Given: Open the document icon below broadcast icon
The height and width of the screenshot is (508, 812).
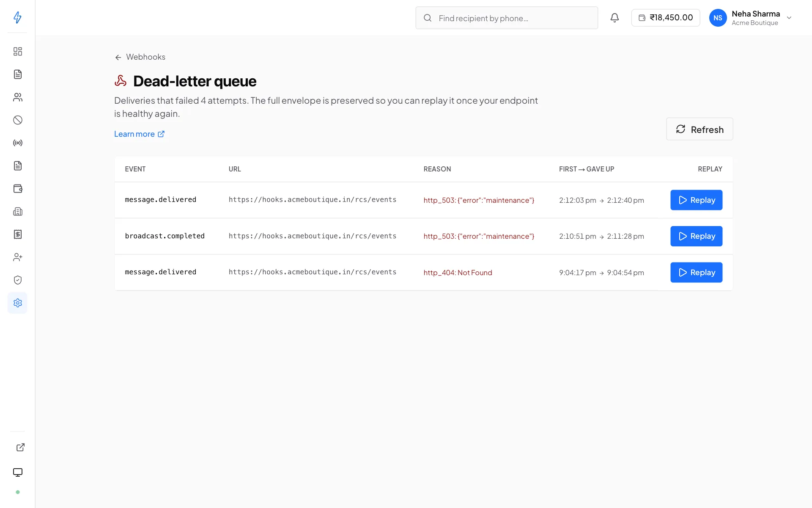Looking at the screenshot, I should point(17,166).
